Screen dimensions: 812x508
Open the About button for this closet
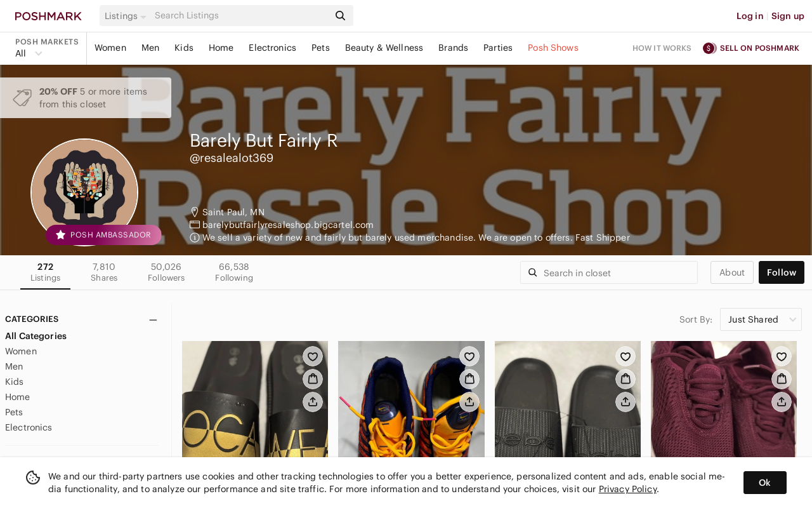coord(732,272)
